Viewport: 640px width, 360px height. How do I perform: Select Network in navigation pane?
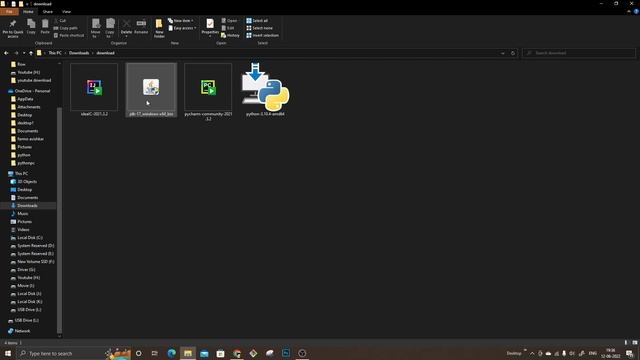22,331
